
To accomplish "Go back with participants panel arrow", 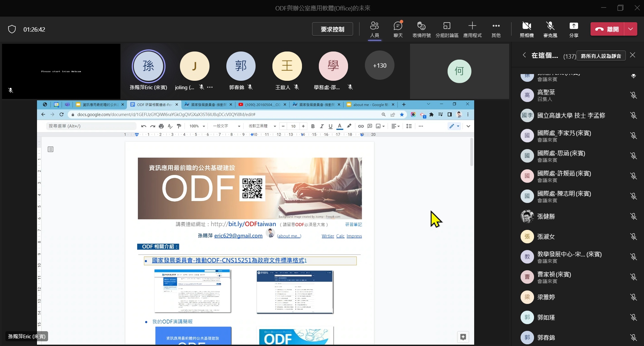I will pyautogui.click(x=524, y=55).
